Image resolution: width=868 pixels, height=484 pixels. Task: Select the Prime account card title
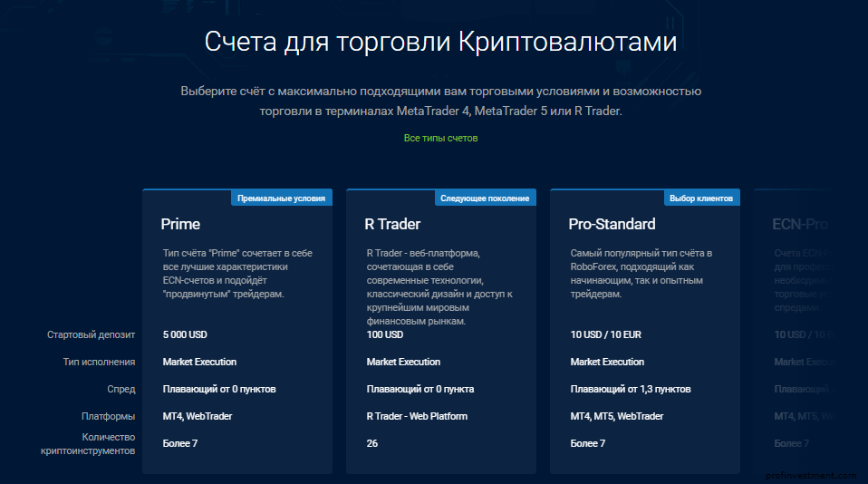click(180, 224)
